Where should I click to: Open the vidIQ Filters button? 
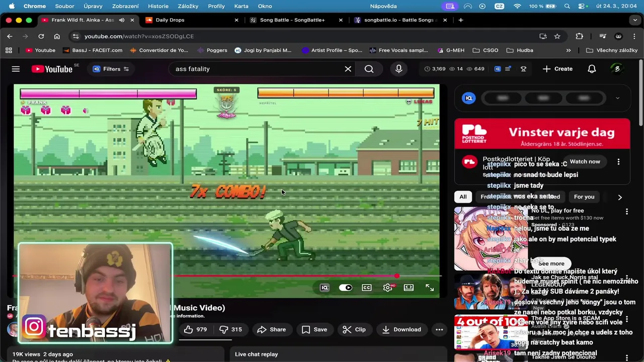pos(111,69)
